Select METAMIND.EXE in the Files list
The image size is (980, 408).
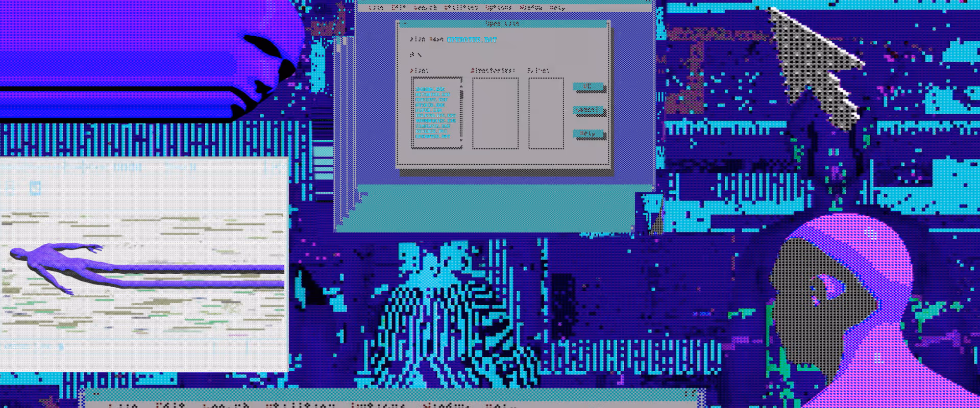coord(432,94)
